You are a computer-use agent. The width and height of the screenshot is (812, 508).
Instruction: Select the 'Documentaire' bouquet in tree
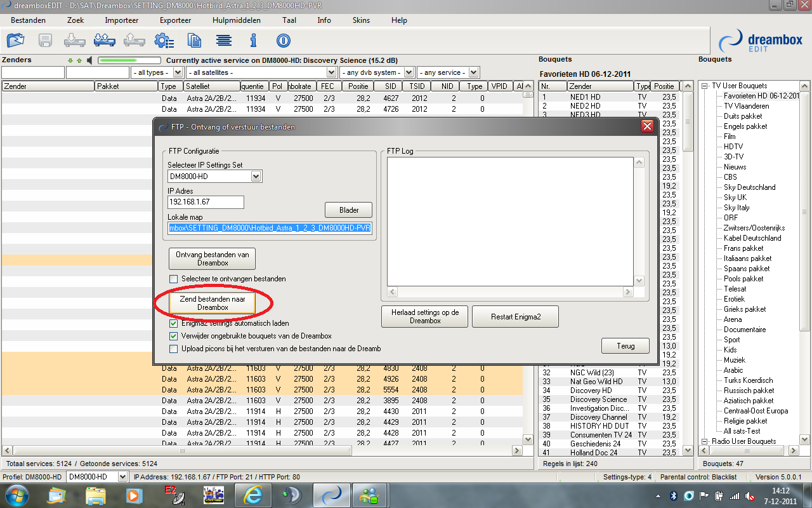pyautogui.click(x=745, y=330)
